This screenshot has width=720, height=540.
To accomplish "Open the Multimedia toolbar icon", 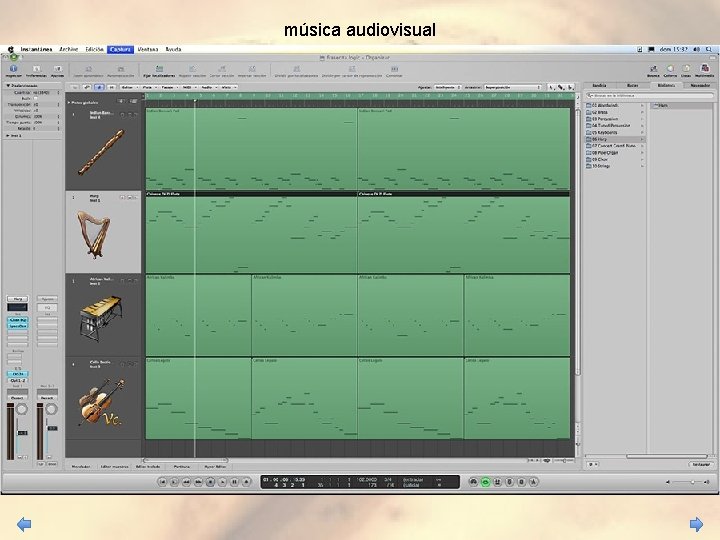I will [704, 69].
